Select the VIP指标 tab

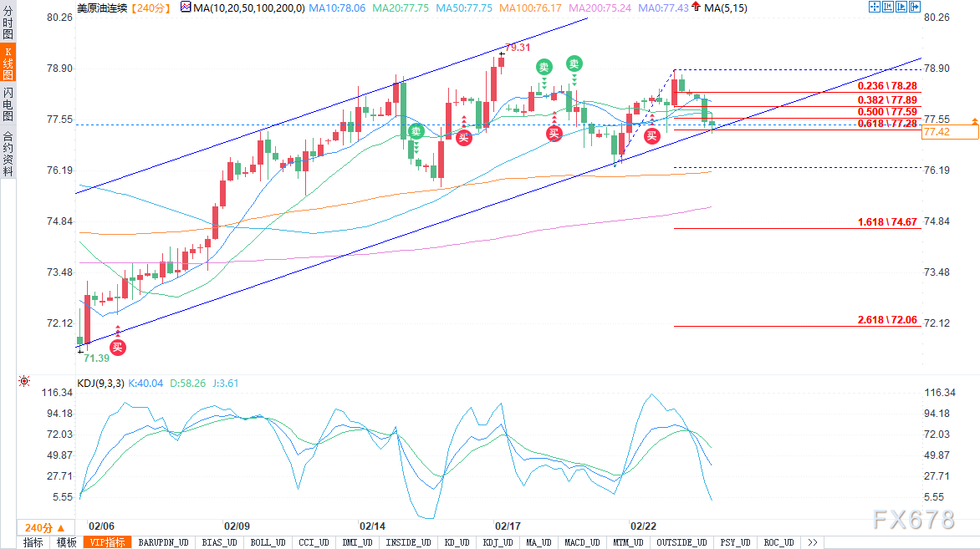(x=108, y=542)
